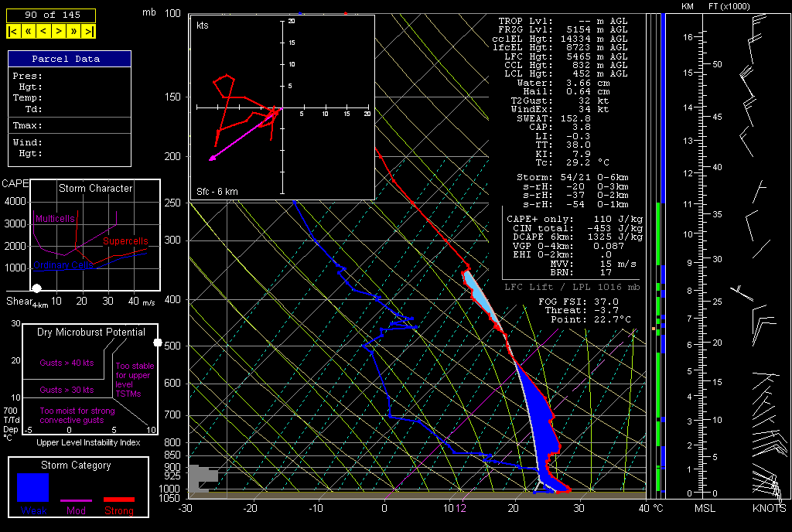The height and width of the screenshot is (532, 792).
Task: Click the Storm Character chart title
Action: pos(94,188)
